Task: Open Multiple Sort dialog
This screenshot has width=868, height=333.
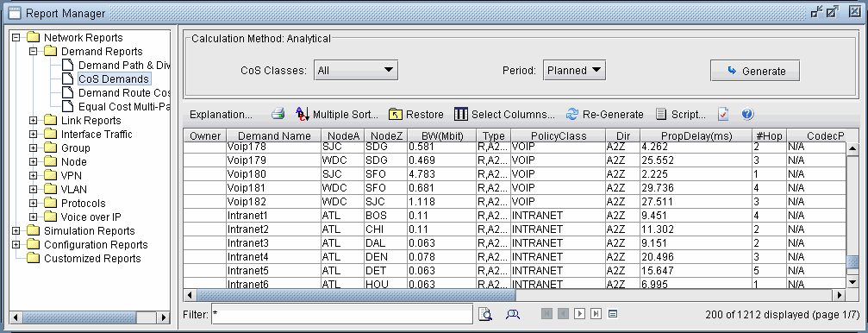Action: tap(336, 114)
